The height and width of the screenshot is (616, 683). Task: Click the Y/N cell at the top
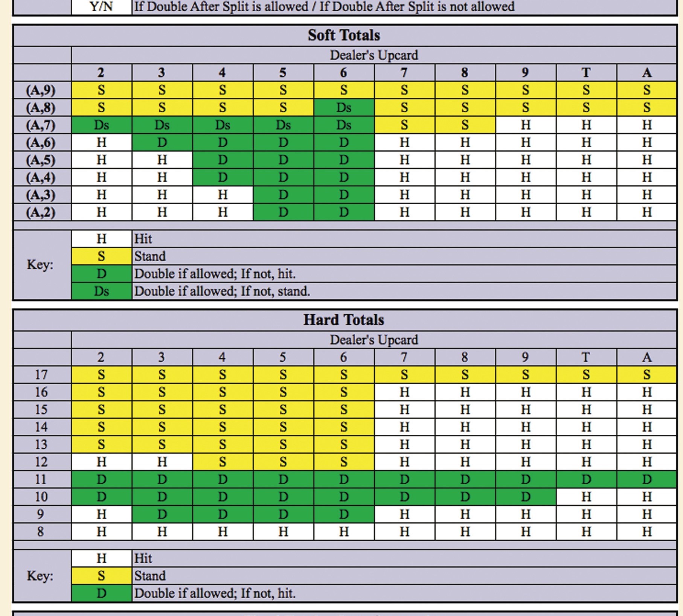pyautogui.click(x=101, y=7)
